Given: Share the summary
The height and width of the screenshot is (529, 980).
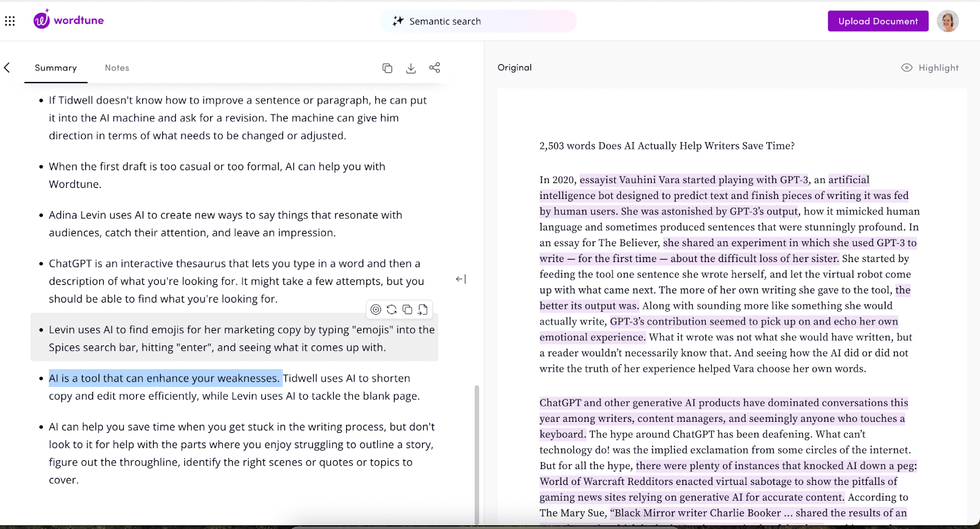Looking at the screenshot, I should point(435,68).
